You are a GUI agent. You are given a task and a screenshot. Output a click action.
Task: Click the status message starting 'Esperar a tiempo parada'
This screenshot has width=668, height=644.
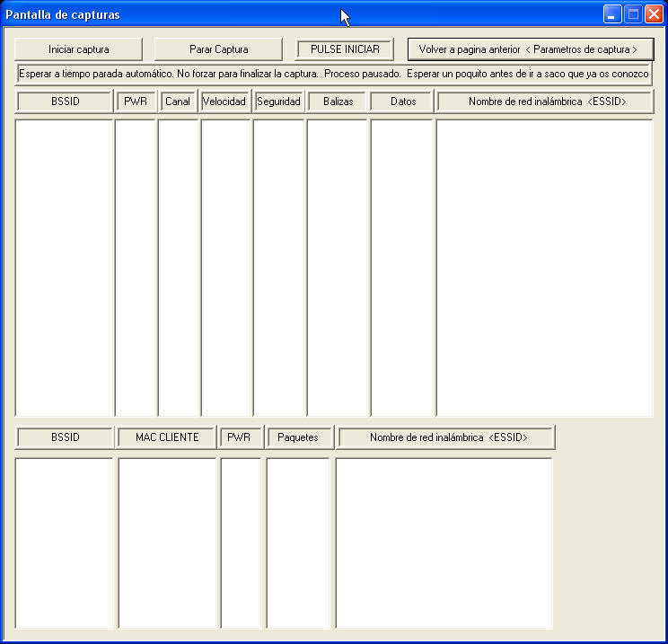pos(334,74)
